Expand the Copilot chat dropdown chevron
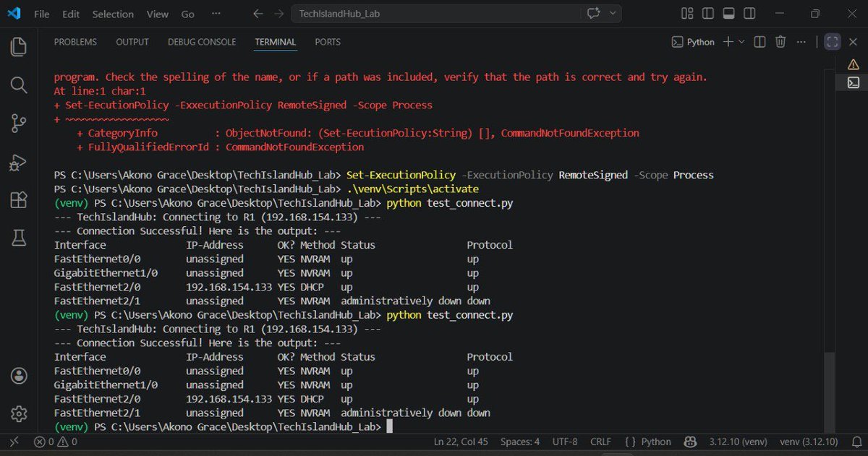 click(613, 14)
